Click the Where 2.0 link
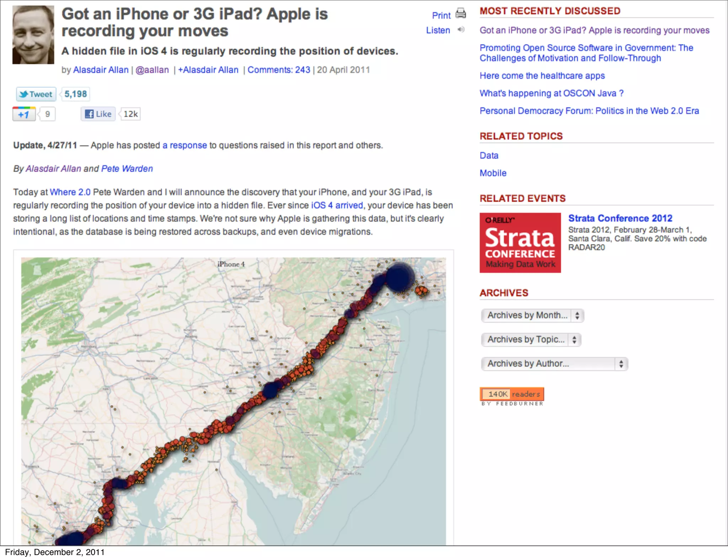 [x=70, y=192]
